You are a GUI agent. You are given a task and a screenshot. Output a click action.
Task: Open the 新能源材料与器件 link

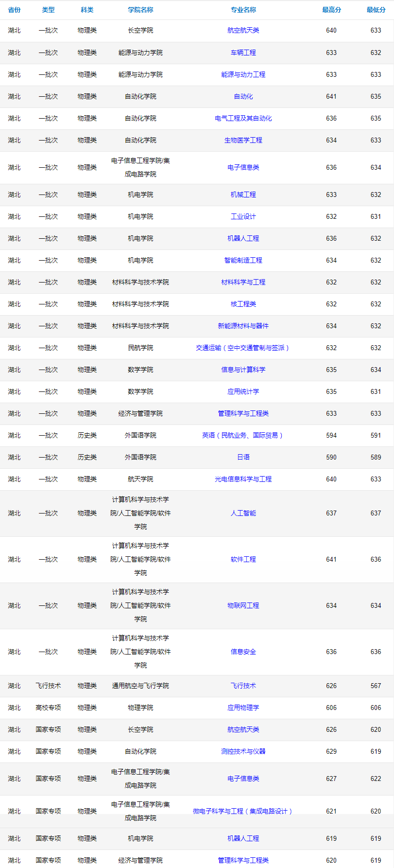click(x=243, y=326)
